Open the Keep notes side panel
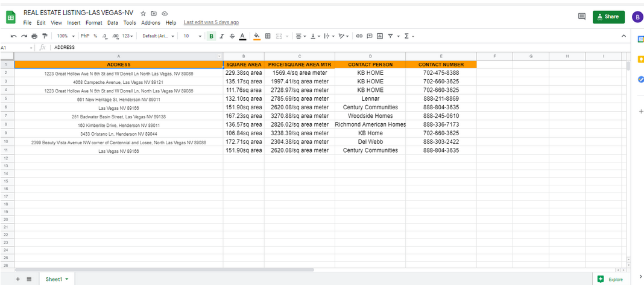Viewport: 644px width, 285px height. pyautogui.click(x=640, y=59)
